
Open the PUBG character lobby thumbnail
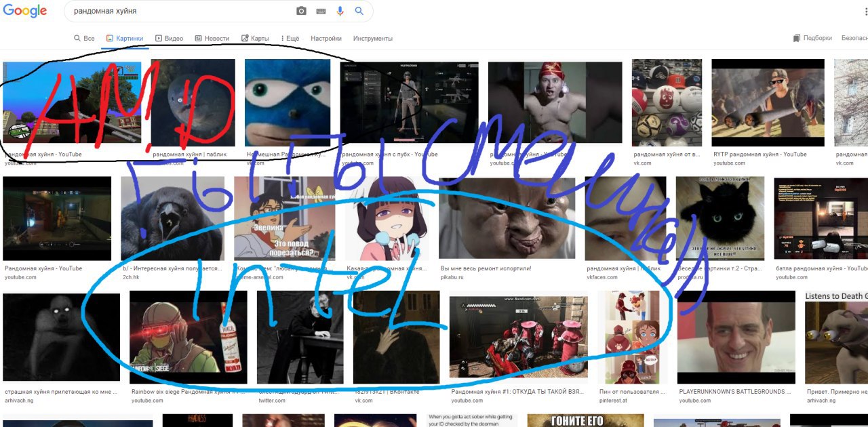[x=409, y=103]
